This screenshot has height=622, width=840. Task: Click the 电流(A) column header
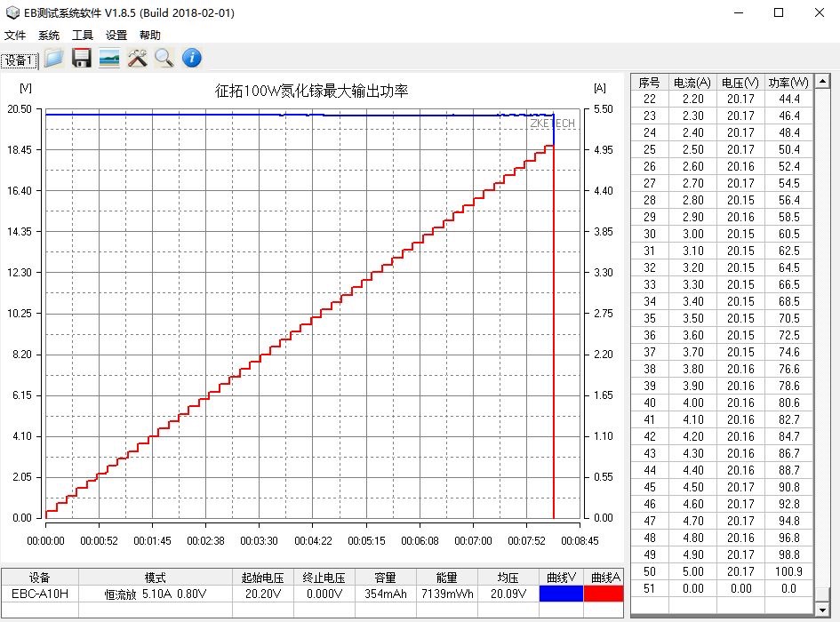coord(692,82)
